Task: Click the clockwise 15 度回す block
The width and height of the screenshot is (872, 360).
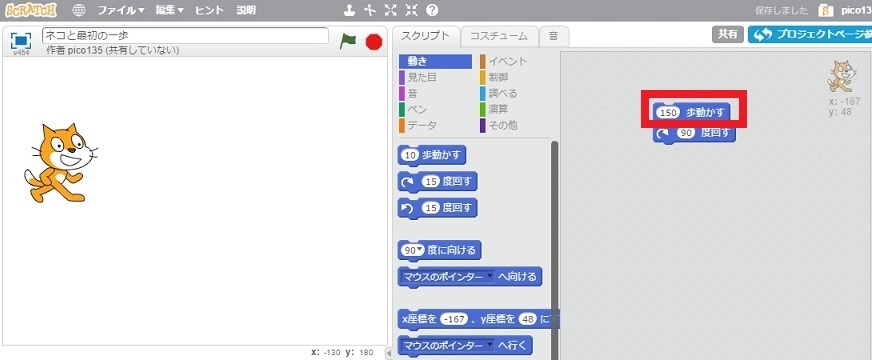Action: click(438, 181)
